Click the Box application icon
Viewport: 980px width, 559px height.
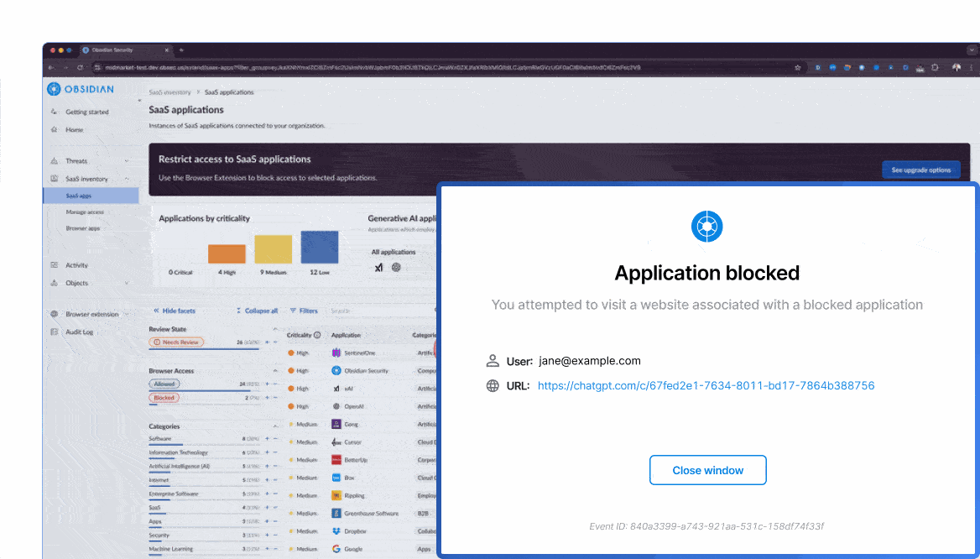tap(336, 478)
